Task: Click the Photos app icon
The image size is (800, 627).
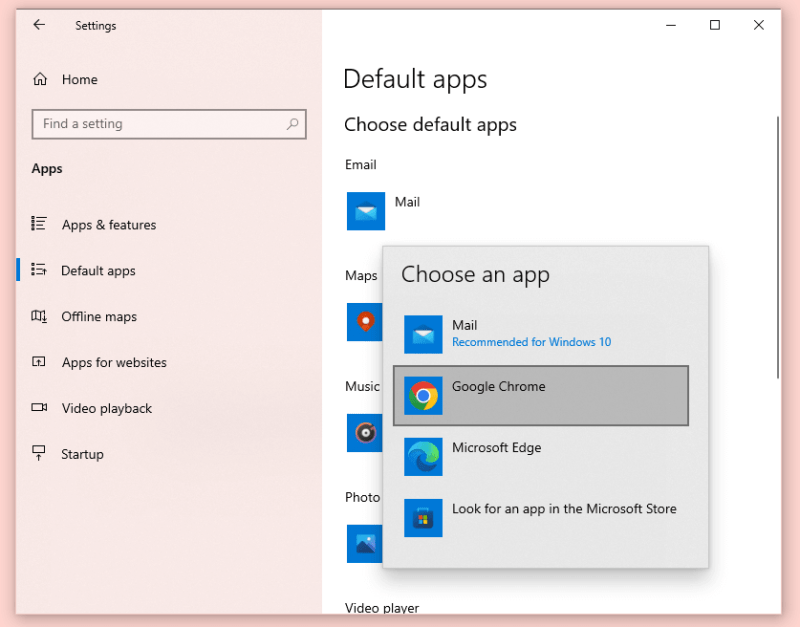Action: coord(366,544)
